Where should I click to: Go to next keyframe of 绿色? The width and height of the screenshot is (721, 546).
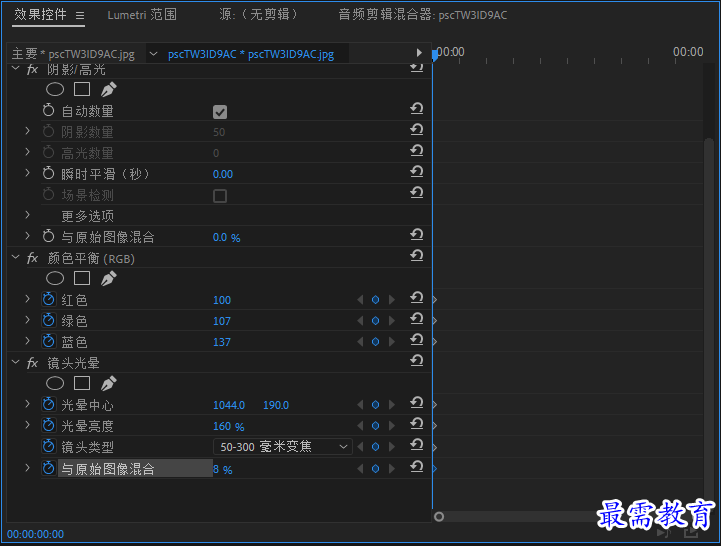tap(392, 321)
